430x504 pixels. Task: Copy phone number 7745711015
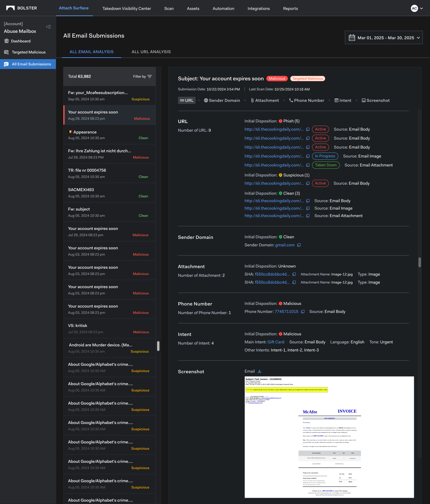tap(303, 312)
